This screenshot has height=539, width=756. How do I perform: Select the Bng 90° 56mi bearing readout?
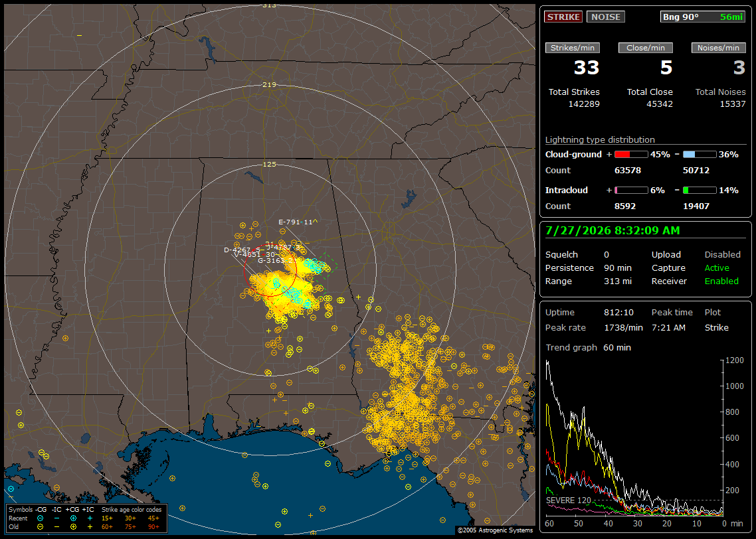click(x=703, y=17)
